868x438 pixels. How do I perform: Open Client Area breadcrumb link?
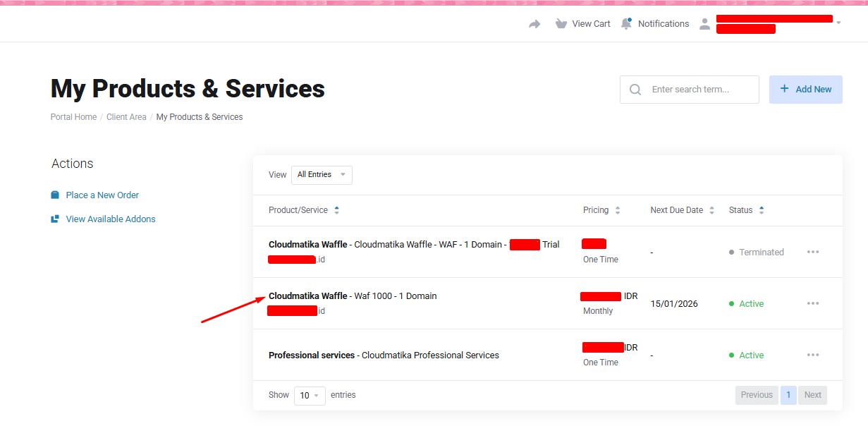click(126, 117)
